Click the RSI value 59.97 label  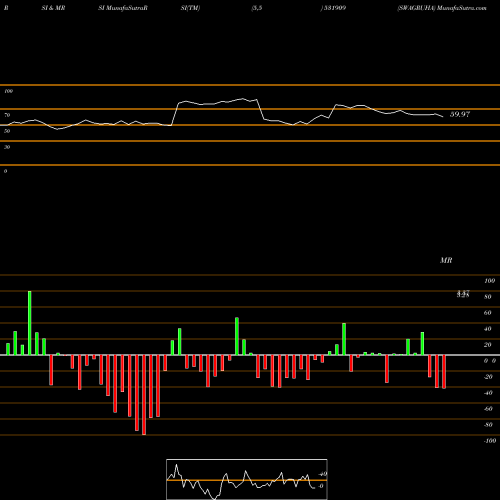[x=460, y=114]
